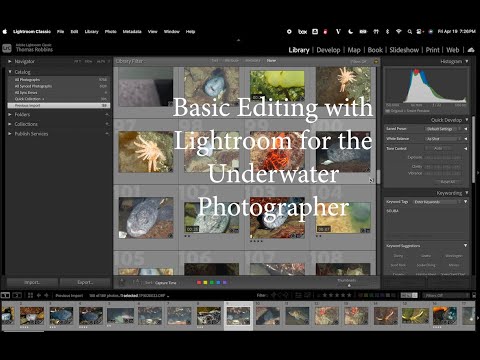
Task: Open Control Center in the menu bar
Action: (420, 32)
